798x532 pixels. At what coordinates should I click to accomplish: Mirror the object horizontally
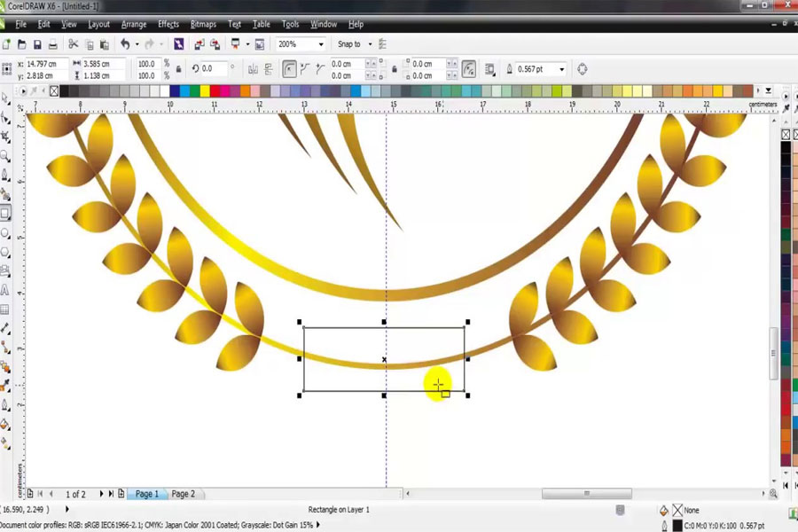(x=253, y=69)
